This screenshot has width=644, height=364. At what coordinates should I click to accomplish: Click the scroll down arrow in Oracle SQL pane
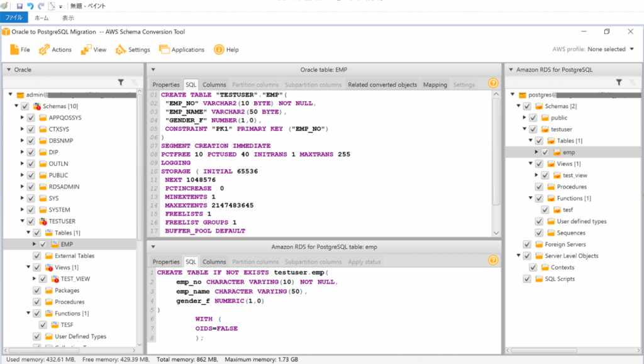tap(496, 233)
